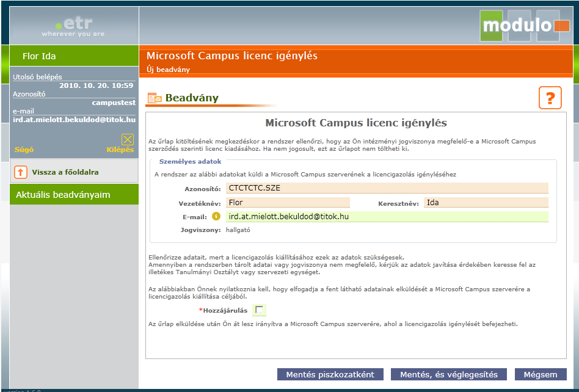Click the etr wherever you are logo
This screenshot has height=392, width=579.
73,27
